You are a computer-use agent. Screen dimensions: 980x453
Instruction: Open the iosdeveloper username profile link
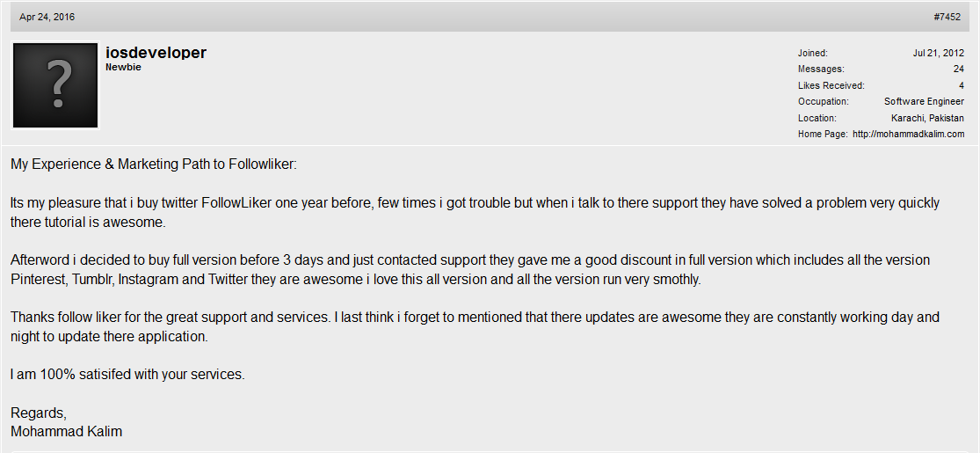(156, 53)
